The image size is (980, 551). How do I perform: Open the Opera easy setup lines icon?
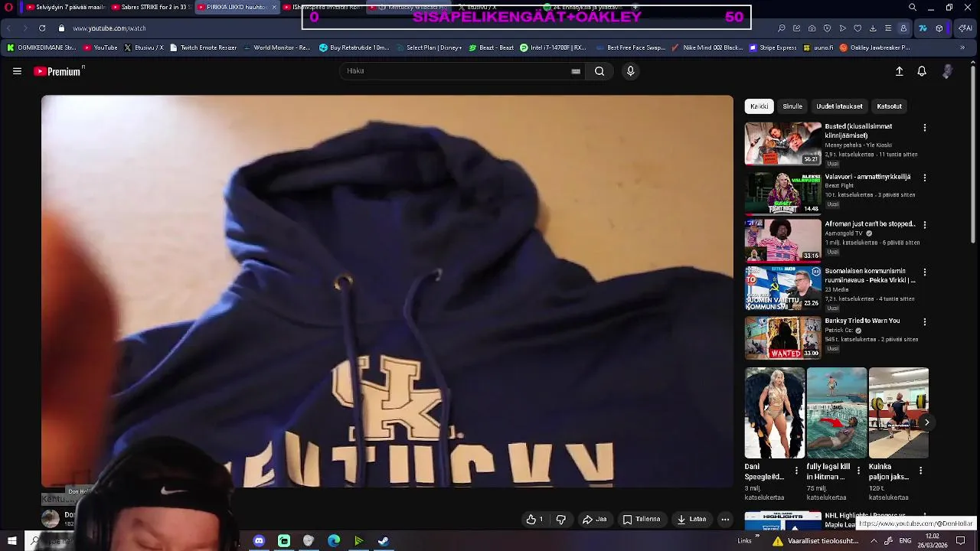(x=888, y=28)
